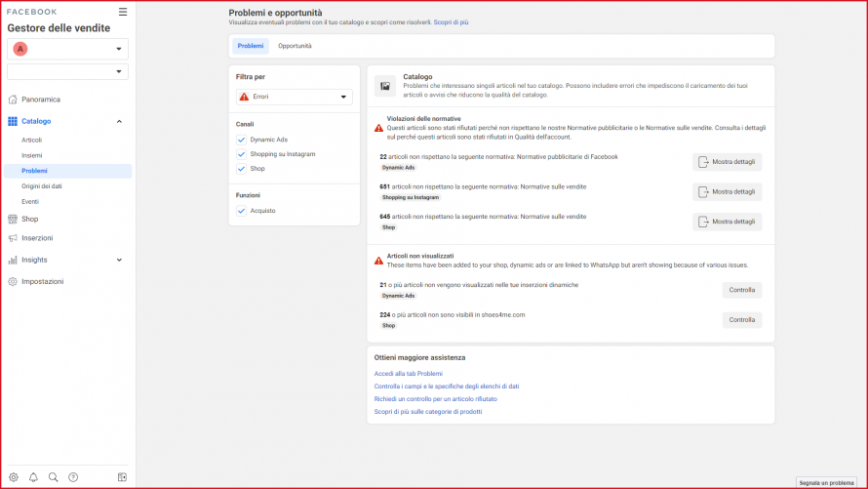Click Mostra dettagli for Dynamic Ads violations
This screenshot has height=489, width=868.
coord(727,162)
